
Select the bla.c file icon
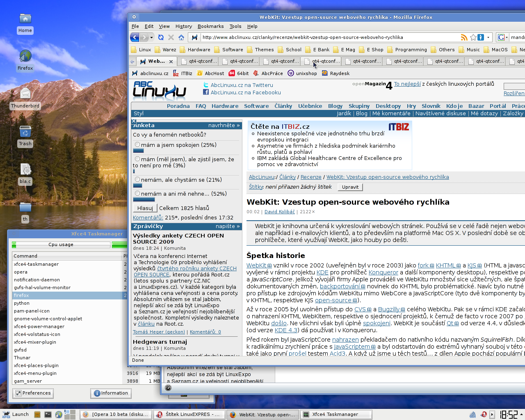point(25,169)
